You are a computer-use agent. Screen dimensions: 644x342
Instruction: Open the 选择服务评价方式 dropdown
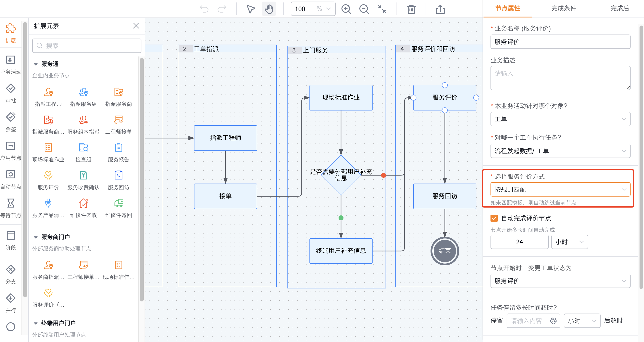coord(560,190)
